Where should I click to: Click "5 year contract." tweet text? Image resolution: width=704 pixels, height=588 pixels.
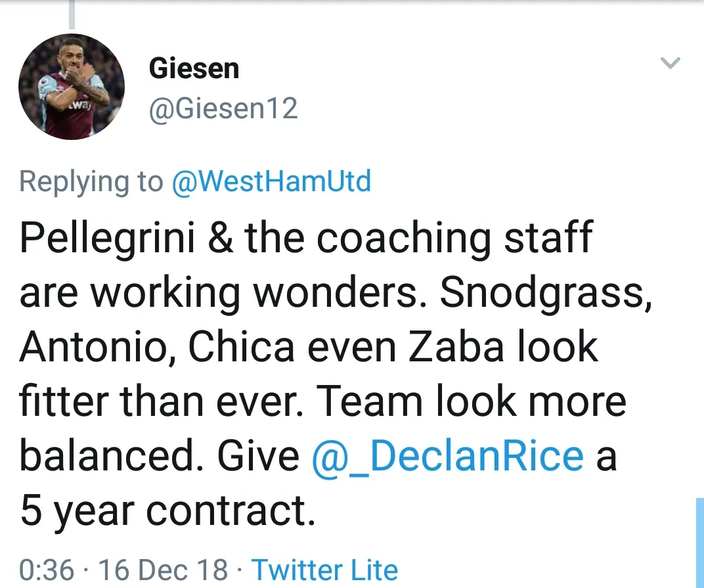click(167, 511)
